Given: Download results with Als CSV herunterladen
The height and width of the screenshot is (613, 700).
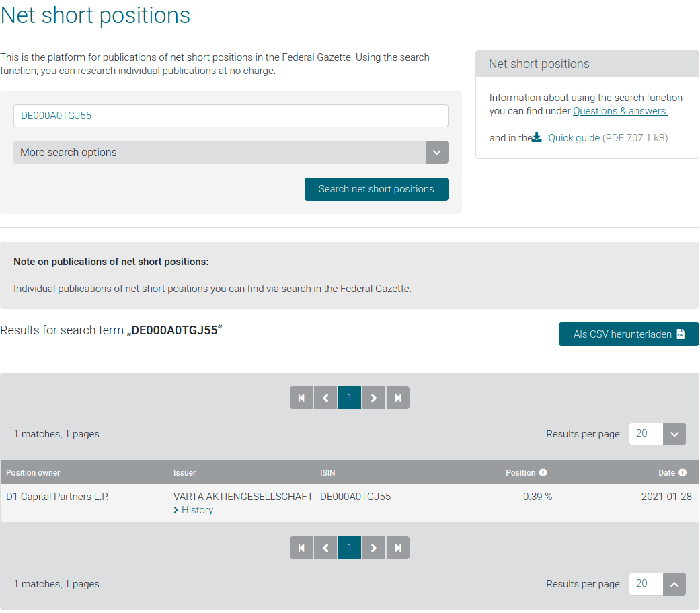Looking at the screenshot, I should point(628,334).
